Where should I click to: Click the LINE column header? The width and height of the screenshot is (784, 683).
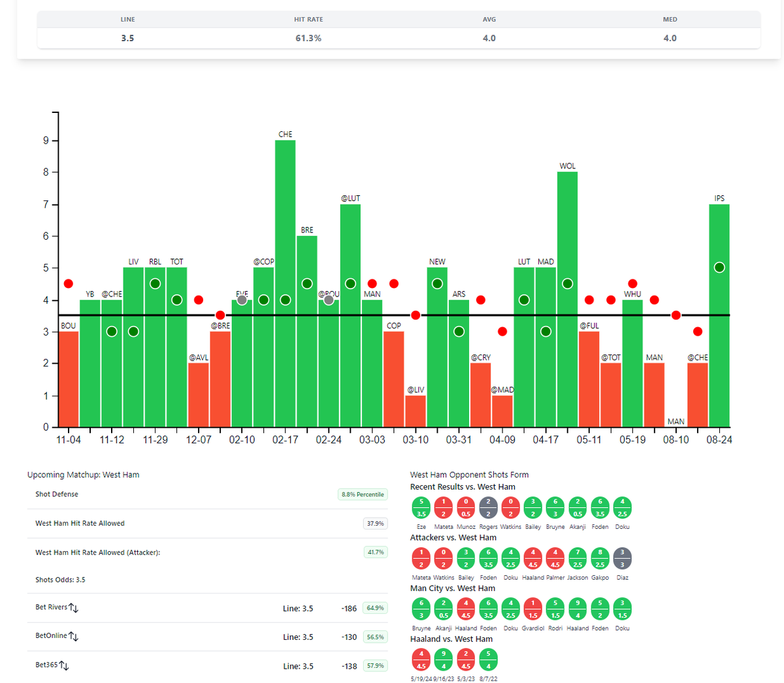click(x=128, y=20)
